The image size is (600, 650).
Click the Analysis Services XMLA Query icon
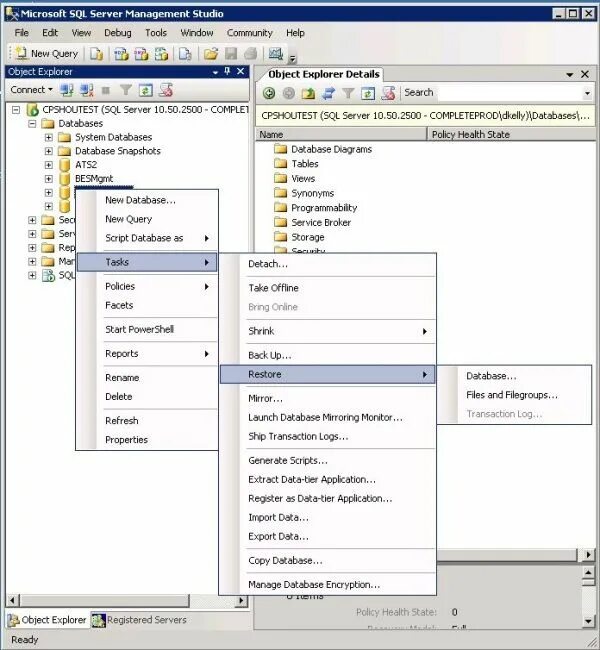click(x=161, y=54)
